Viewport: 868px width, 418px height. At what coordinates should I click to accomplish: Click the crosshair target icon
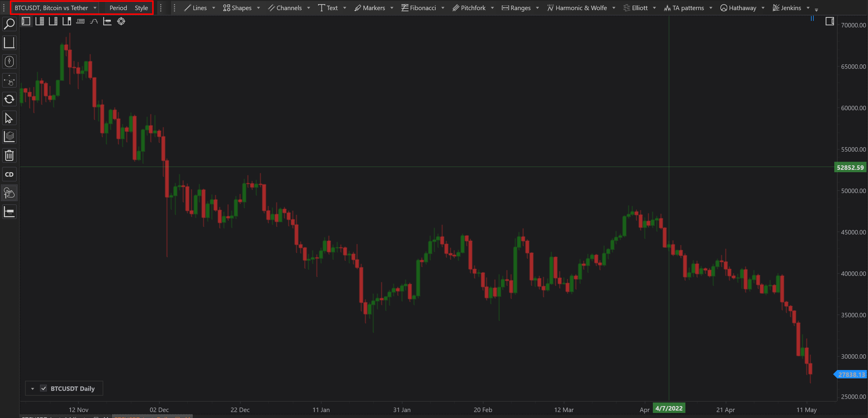121,21
